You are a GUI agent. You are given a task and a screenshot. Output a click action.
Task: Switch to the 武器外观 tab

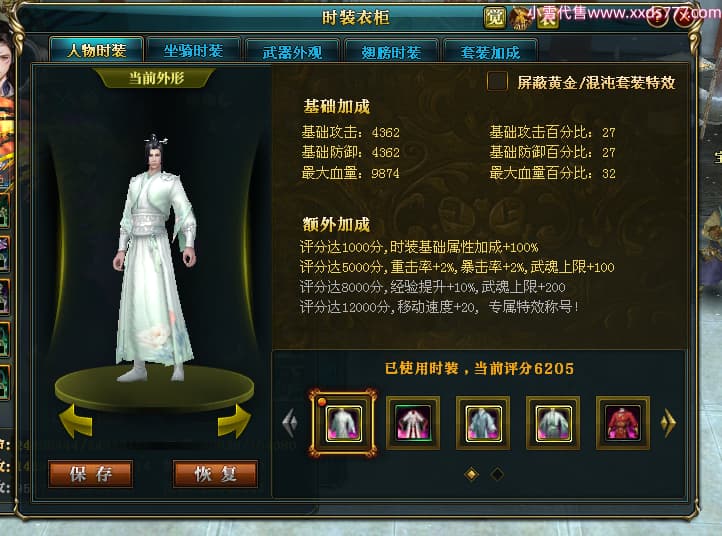pyautogui.click(x=292, y=52)
